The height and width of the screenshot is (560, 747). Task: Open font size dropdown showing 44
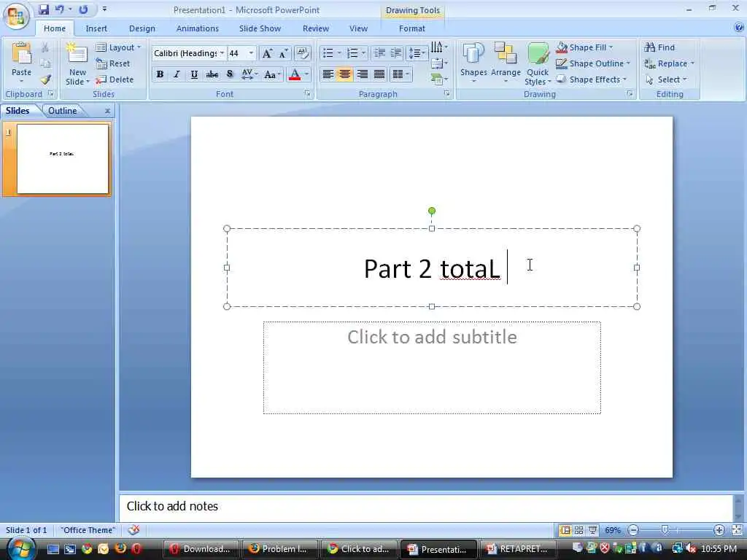coord(251,52)
